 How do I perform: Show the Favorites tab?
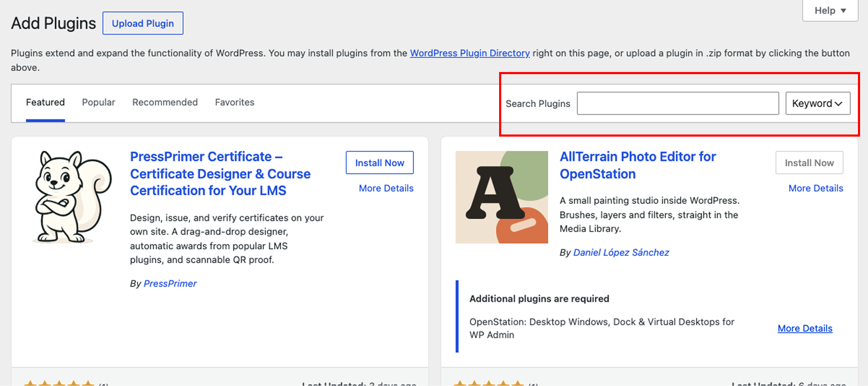point(234,102)
